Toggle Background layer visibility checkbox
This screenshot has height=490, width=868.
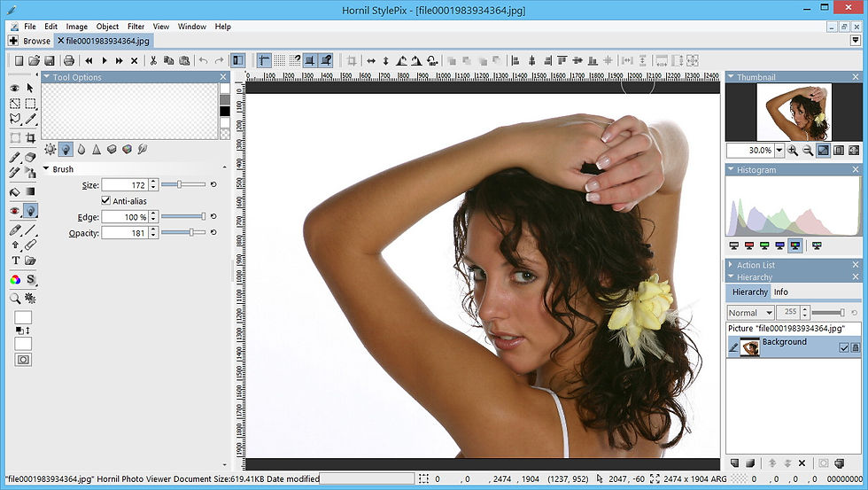843,347
